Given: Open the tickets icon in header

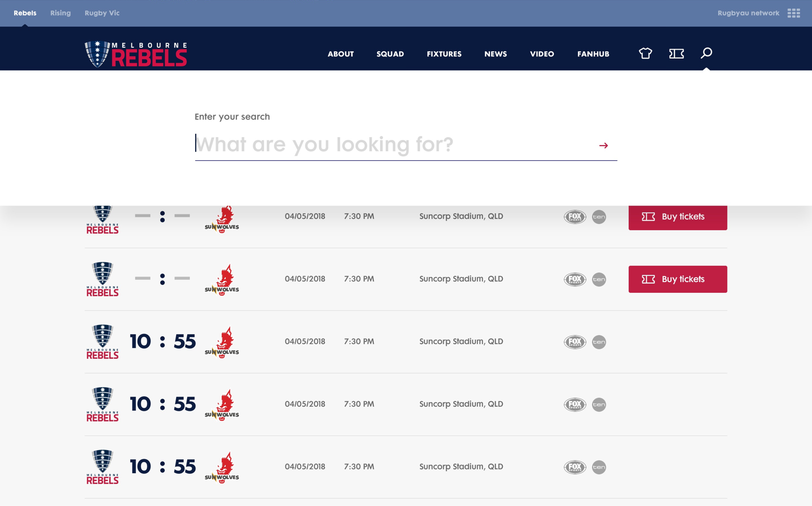Looking at the screenshot, I should pyautogui.click(x=676, y=54).
